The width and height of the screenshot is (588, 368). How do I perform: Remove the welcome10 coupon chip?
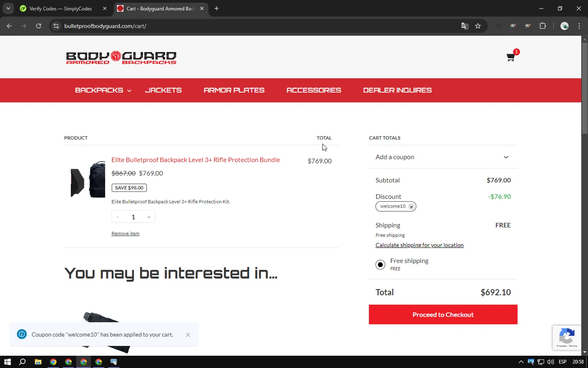411,207
